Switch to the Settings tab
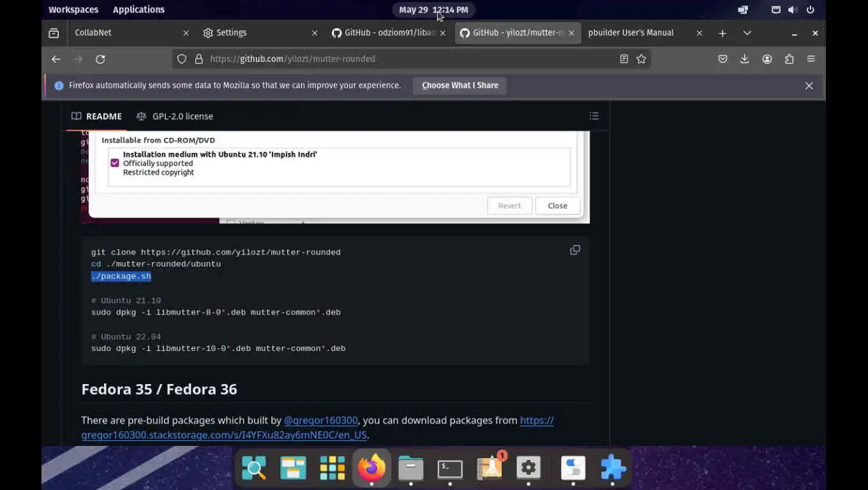868x490 pixels. coord(260,33)
